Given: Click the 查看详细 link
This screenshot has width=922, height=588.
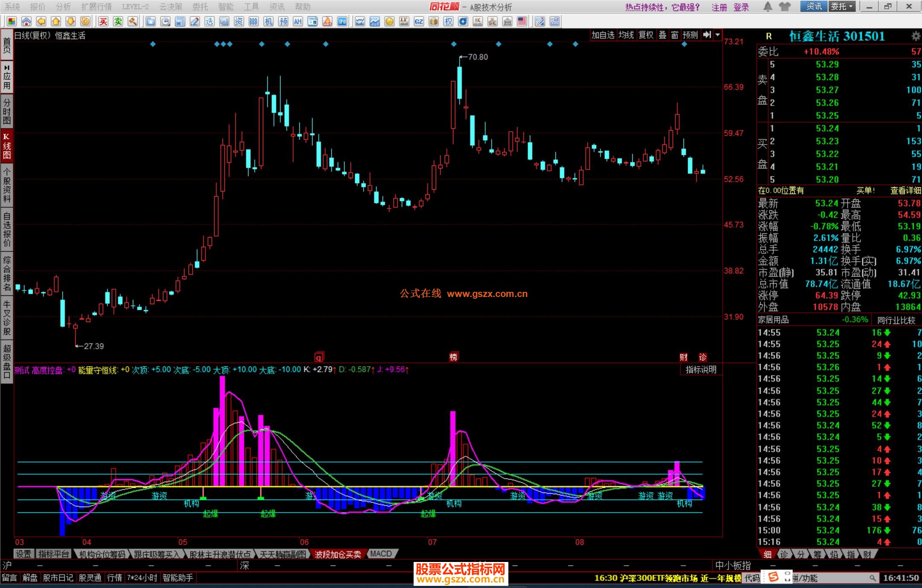Looking at the screenshot, I should [905, 191].
